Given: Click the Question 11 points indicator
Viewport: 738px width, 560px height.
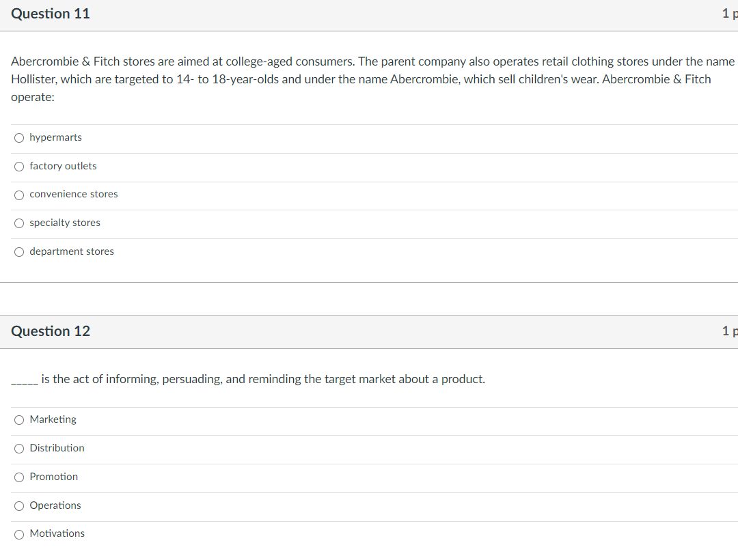Looking at the screenshot, I should (730, 14).
